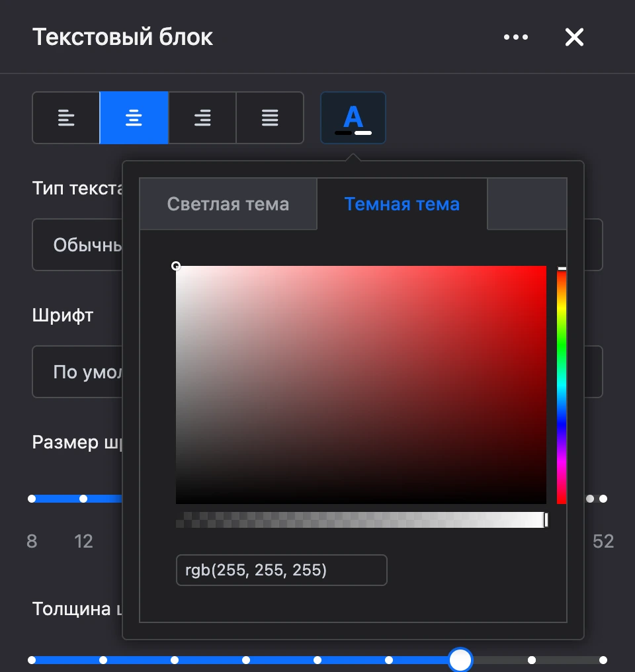The width and height of the screenshot is (635, 672).
Task: Click the Текстовый блок panel title
Action: coord(122,37)
